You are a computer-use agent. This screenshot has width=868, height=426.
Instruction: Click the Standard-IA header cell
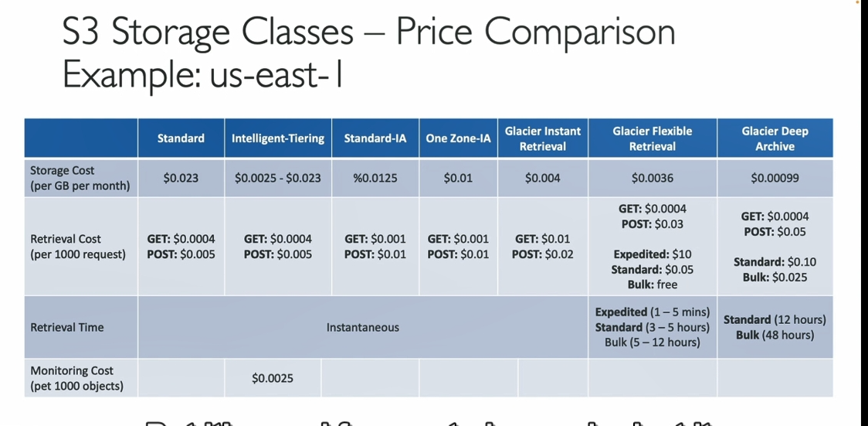[x=375, y=138]
